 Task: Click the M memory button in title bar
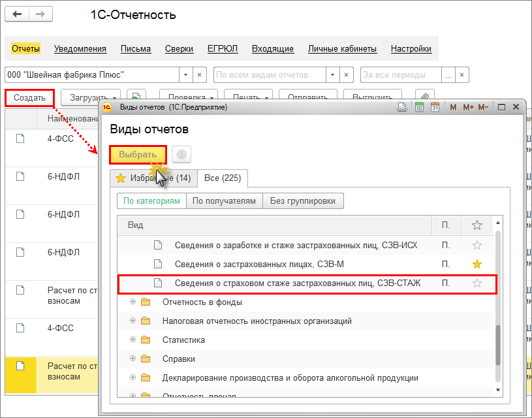453,107
